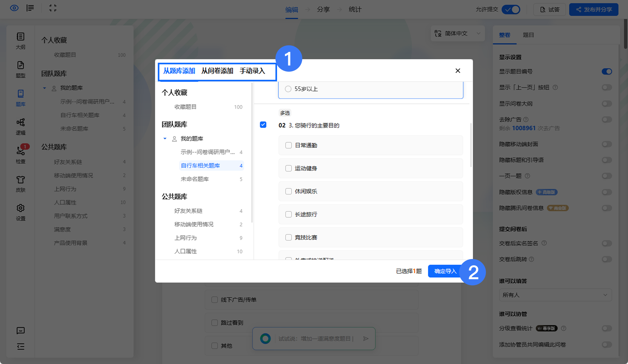This screenshot has width=628, height=364.
Task: Select the 55岁以上 radio option
Action: point(288,89)
